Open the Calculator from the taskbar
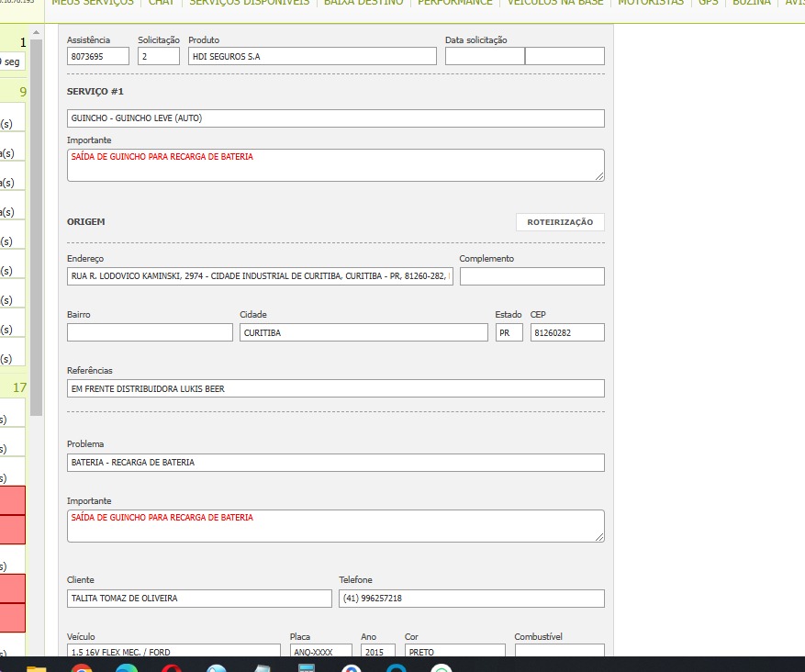Viewport: 805px width, 672px height. tap(307, 666)
